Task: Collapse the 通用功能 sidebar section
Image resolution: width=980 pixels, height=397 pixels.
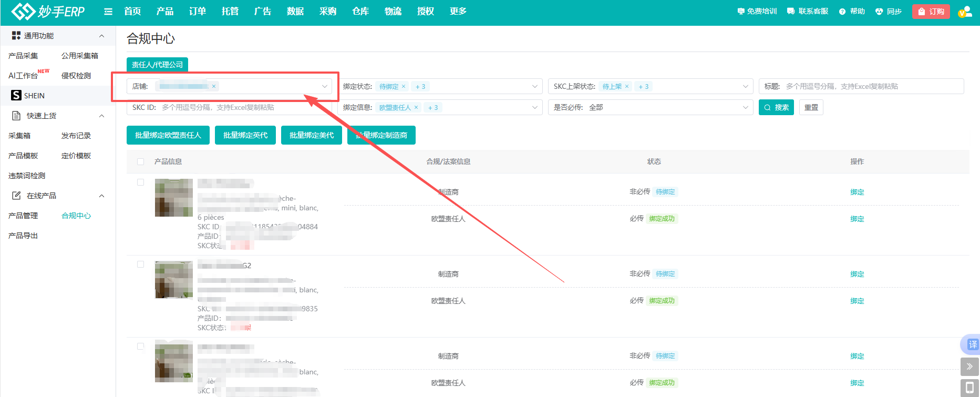Action: [x=101, y=36]
